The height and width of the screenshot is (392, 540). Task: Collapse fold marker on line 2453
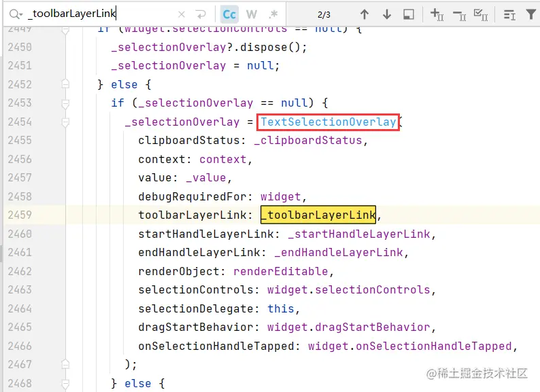pos(65,103)
